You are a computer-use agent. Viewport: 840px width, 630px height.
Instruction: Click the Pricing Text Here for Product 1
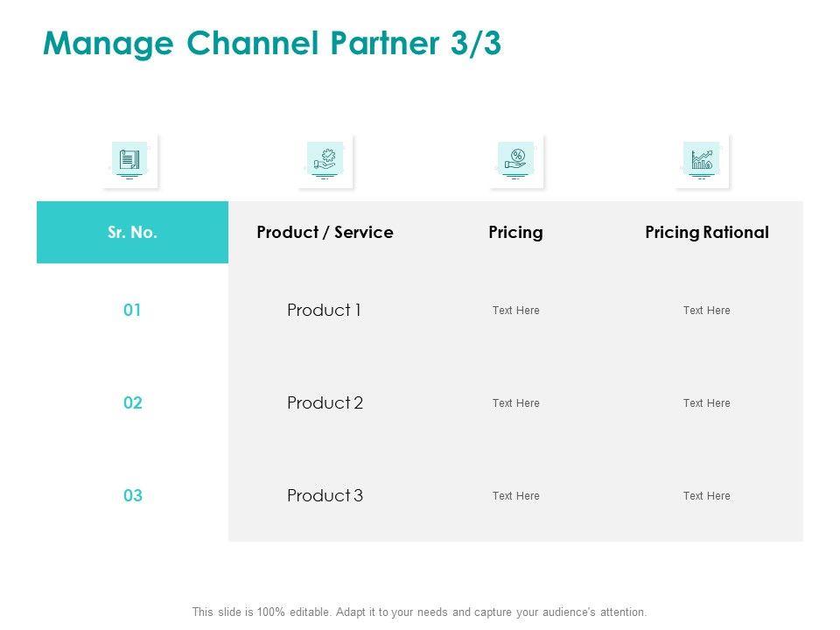(x=515, y=311)
